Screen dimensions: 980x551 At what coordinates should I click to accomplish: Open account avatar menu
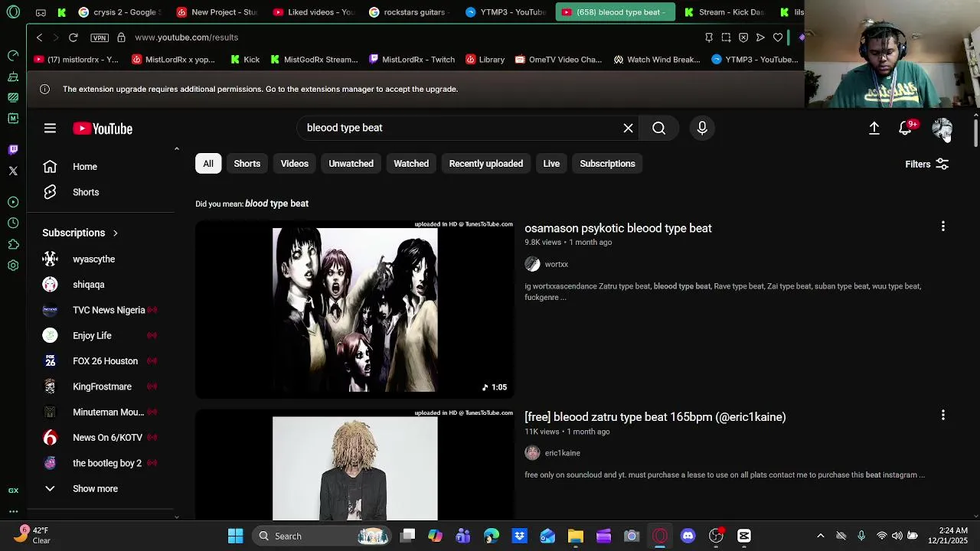[x=942, y=128]
